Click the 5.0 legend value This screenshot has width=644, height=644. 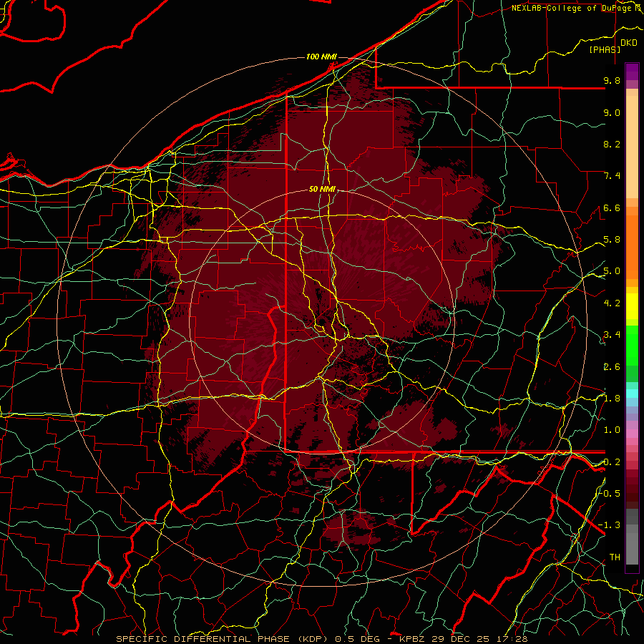click(612, 271)
